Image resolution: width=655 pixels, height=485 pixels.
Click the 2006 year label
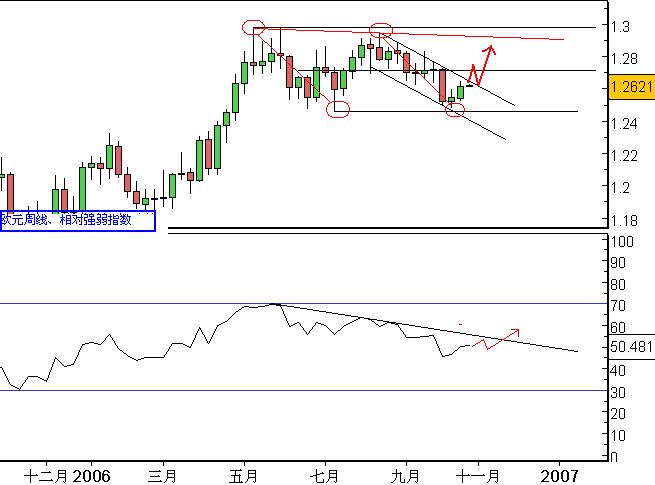coord(91,476)
